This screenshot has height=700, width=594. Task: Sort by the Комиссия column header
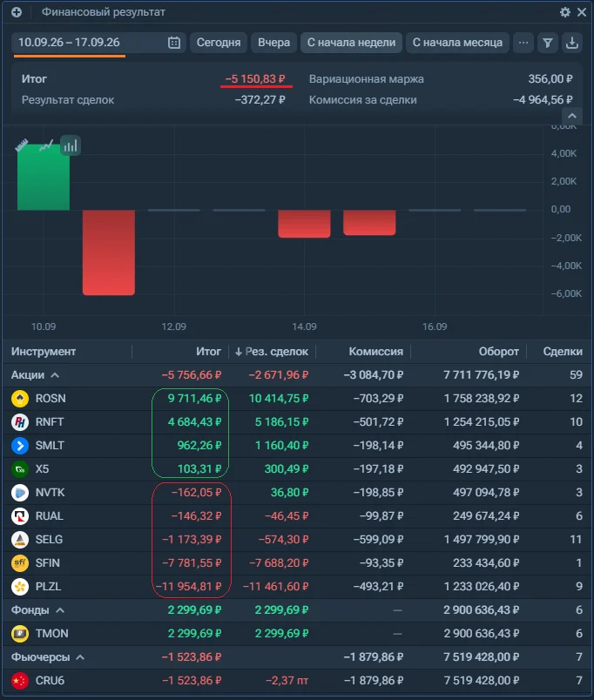coord(376,352)
